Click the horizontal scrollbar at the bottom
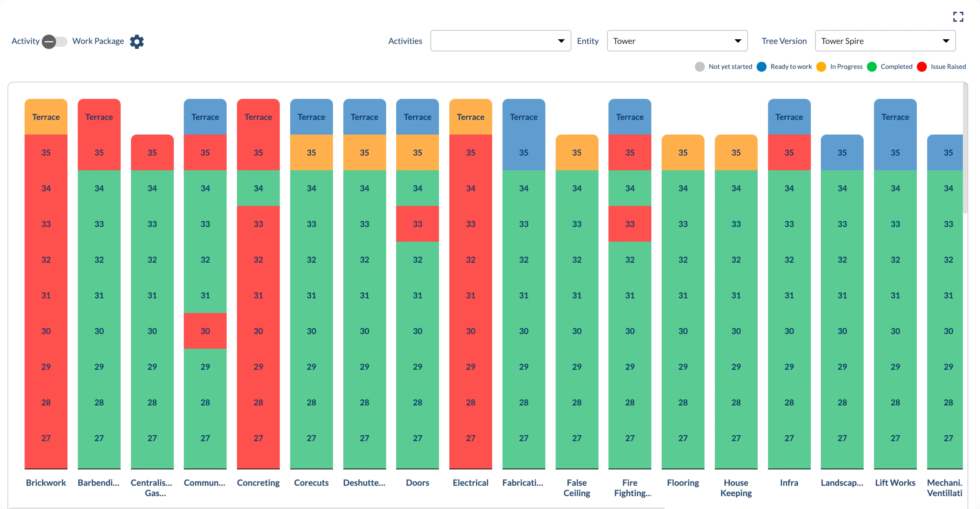980x509 pixels. click(335, 506)
